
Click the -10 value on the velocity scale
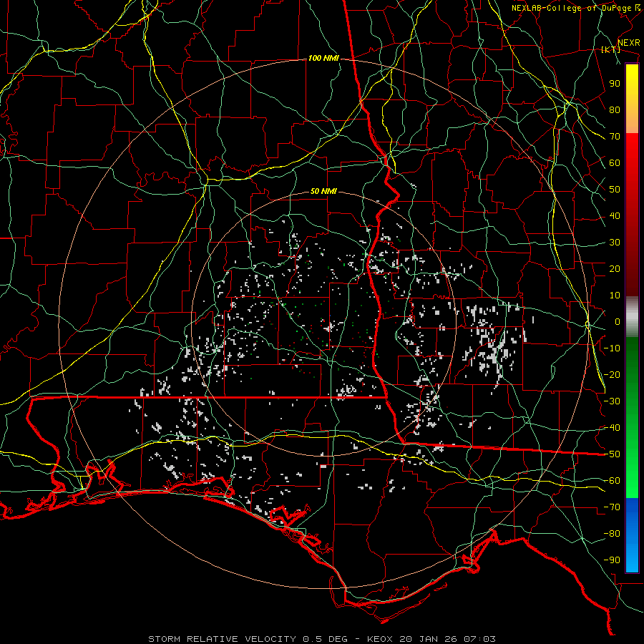point(612,348)
